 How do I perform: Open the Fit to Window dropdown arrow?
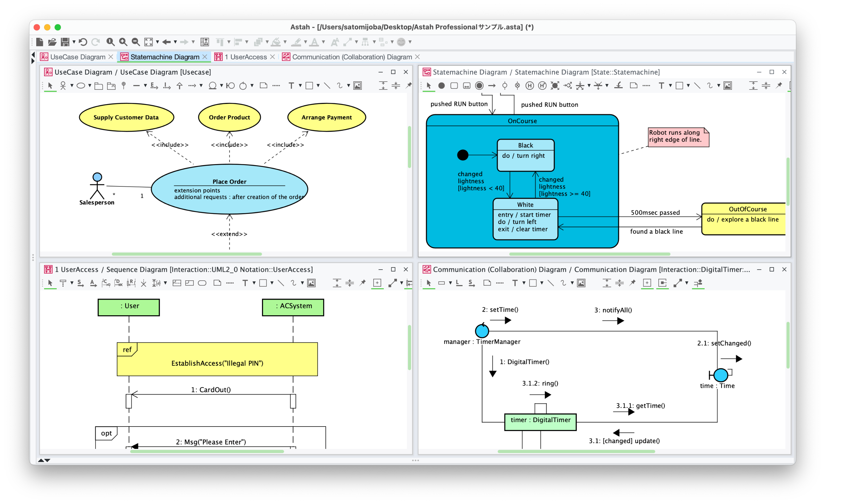click(157, 42)
